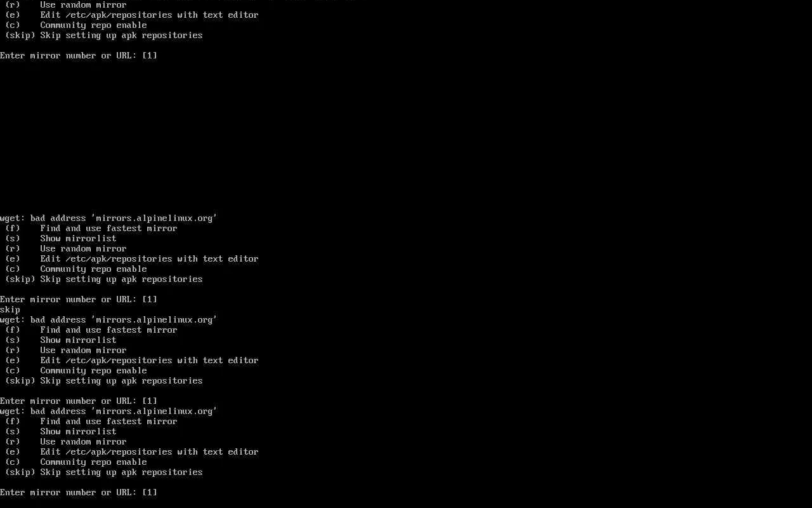Click the last wget bad address error line
This screenshot has width=812, height=508.
pos(108,411)
